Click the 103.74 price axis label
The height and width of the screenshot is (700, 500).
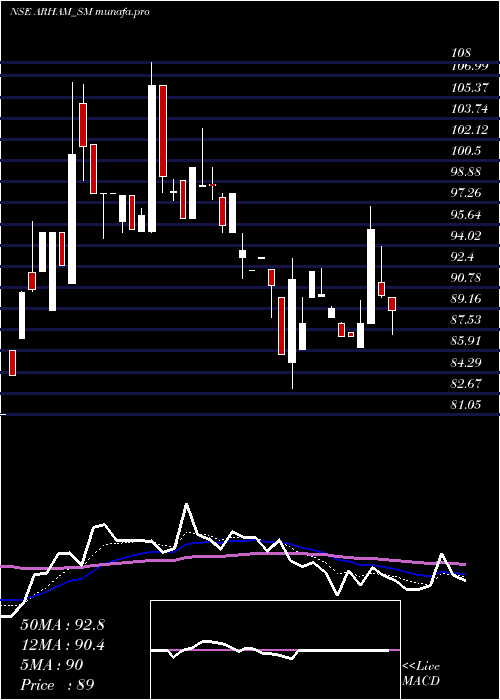click(470, 108)
